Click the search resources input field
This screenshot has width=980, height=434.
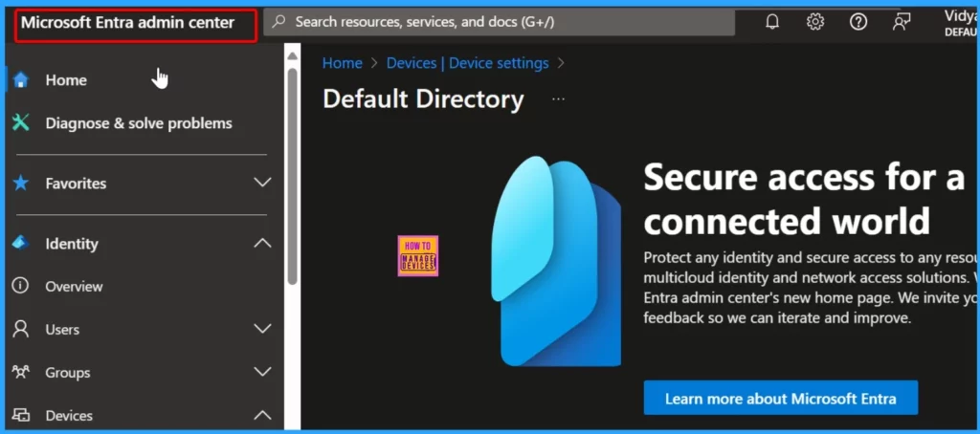[499, 22]
